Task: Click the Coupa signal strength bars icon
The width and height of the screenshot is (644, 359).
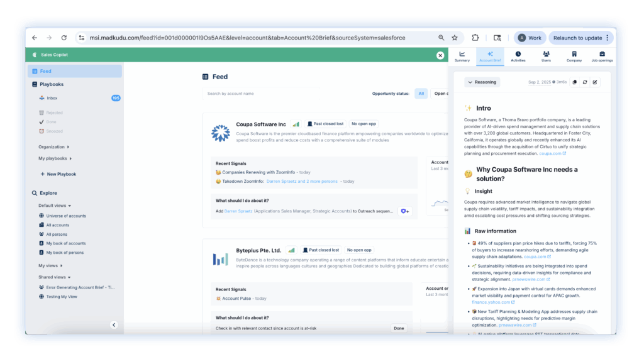Action: (296, 124)
